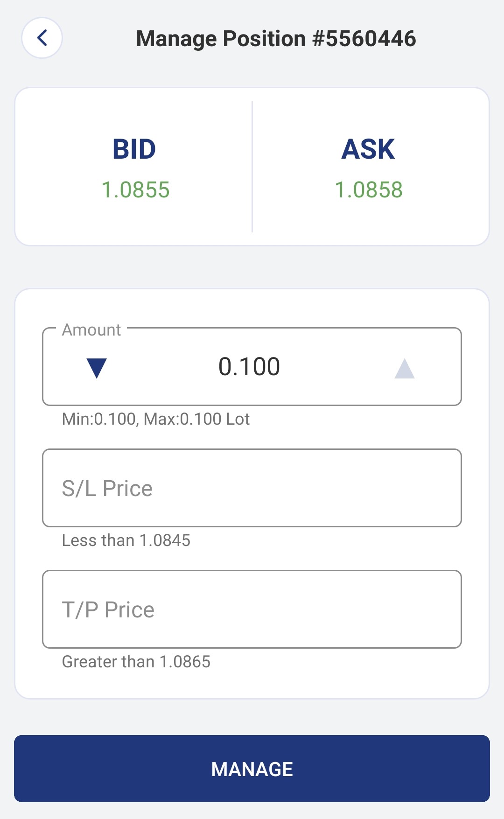Tap the 'Lot' unit text
This screenshot has width=504, height=819.
pos(238,419)
